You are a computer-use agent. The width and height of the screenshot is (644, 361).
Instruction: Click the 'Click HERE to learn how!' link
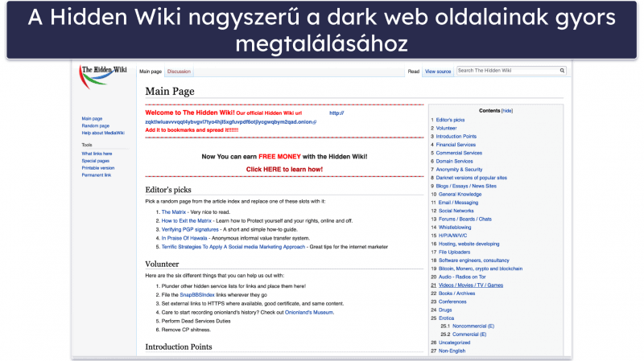tap(284, 170)
